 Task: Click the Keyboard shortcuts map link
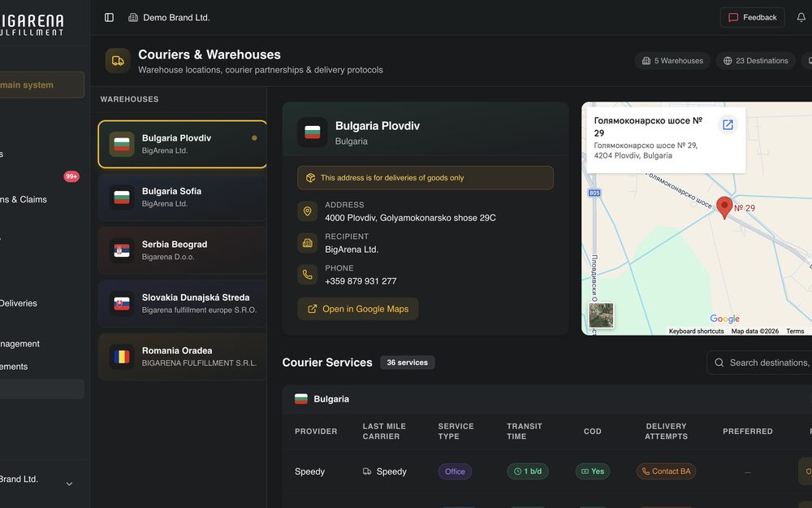696,332
